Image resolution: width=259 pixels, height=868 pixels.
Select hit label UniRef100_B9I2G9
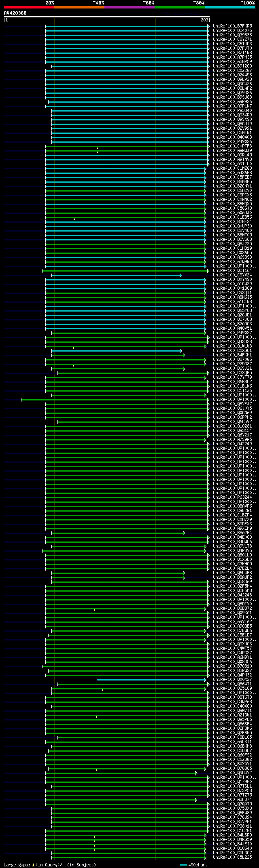pos(232,66)
